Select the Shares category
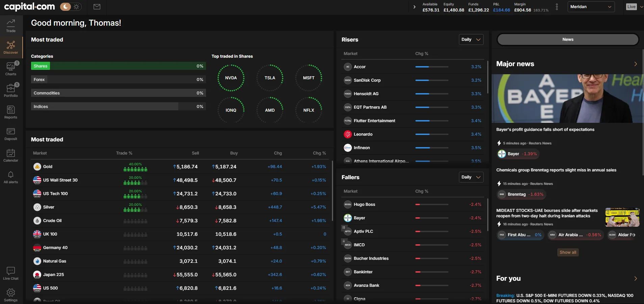Image resolution: width=644 pixels, height=304 pixels. click(118, 66)
